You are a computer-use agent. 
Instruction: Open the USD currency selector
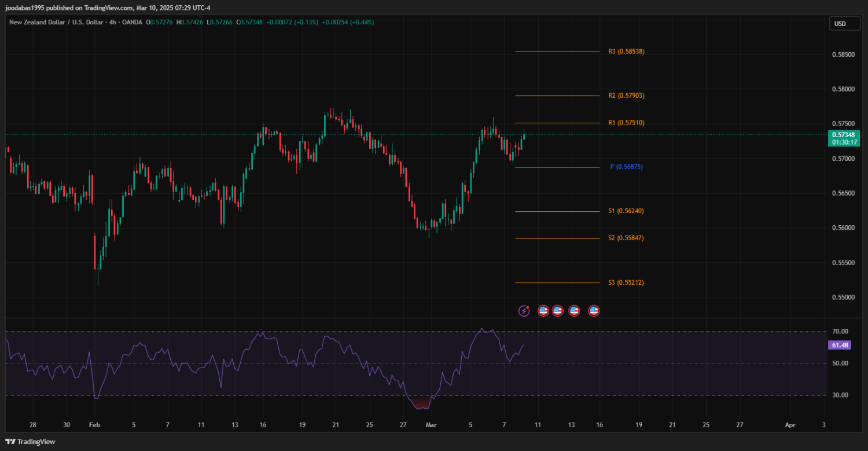(x=840, y=24)
